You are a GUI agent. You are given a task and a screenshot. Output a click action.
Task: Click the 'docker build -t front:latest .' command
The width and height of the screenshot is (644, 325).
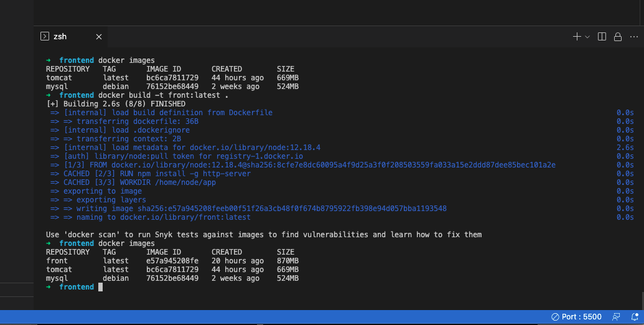click(164, 95)
